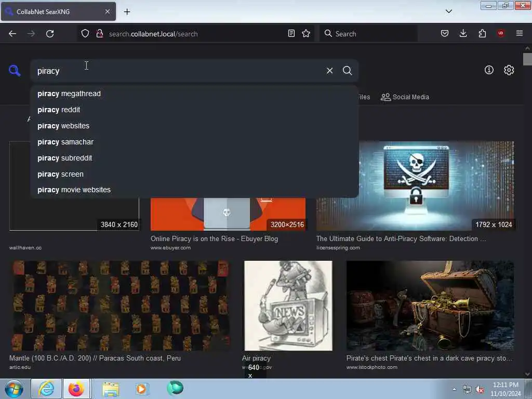
Task: Open the taskbar clock and date
Action: [505, 389]
